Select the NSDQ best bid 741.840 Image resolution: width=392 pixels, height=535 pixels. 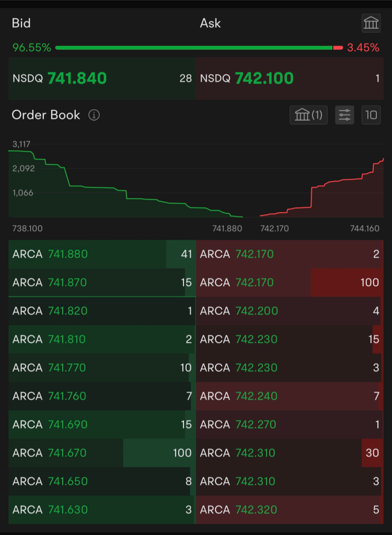102,78
